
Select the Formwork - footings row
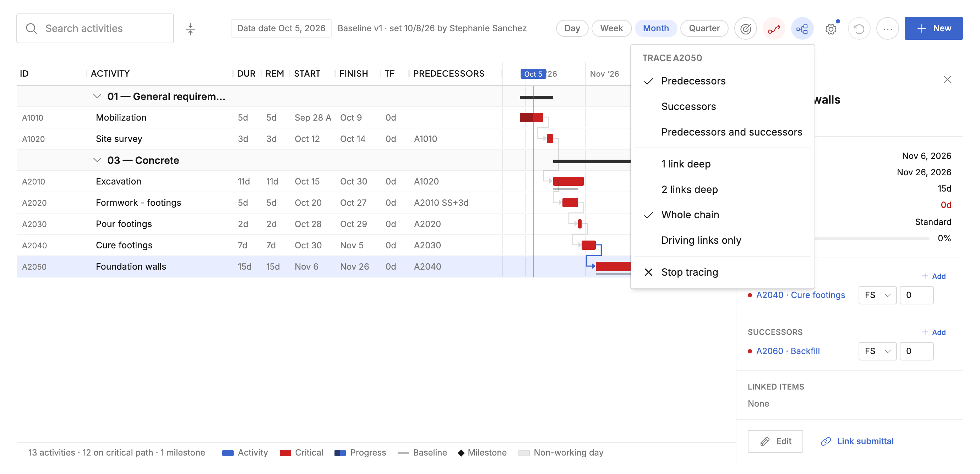tap(260, 203)
